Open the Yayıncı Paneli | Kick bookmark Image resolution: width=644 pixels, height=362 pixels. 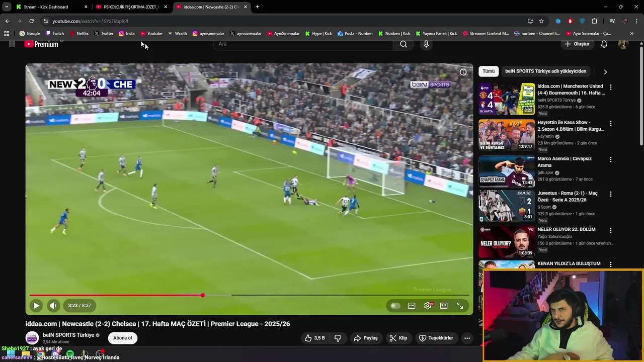(x=436, y=34)
